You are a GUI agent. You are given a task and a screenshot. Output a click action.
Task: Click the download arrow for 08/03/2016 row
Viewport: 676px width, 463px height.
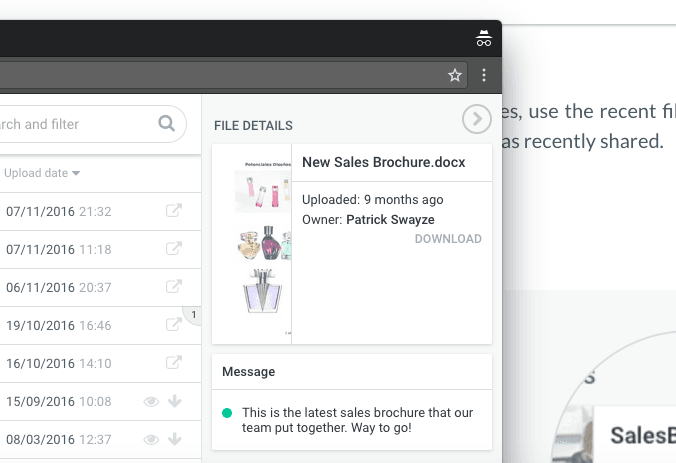coord(175,439)
